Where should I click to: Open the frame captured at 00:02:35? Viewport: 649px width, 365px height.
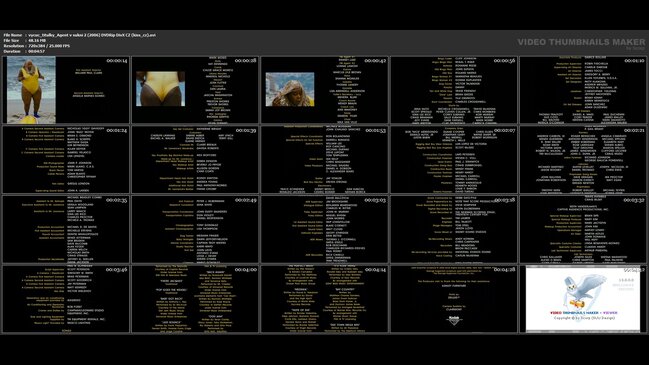[x=66, y=230]
